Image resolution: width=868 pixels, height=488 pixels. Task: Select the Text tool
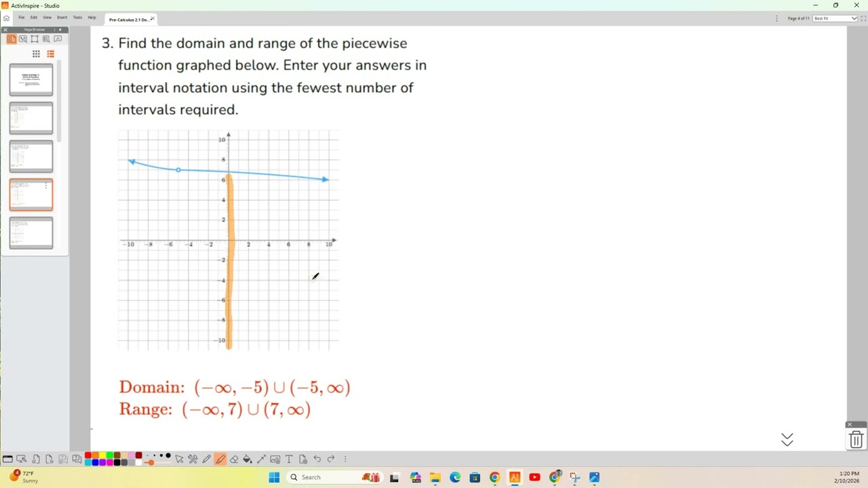point(288,459)
